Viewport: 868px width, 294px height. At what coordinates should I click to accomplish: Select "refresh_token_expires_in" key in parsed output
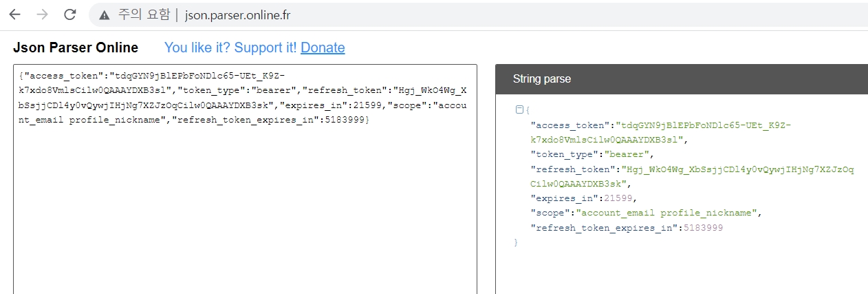[603, 227]
